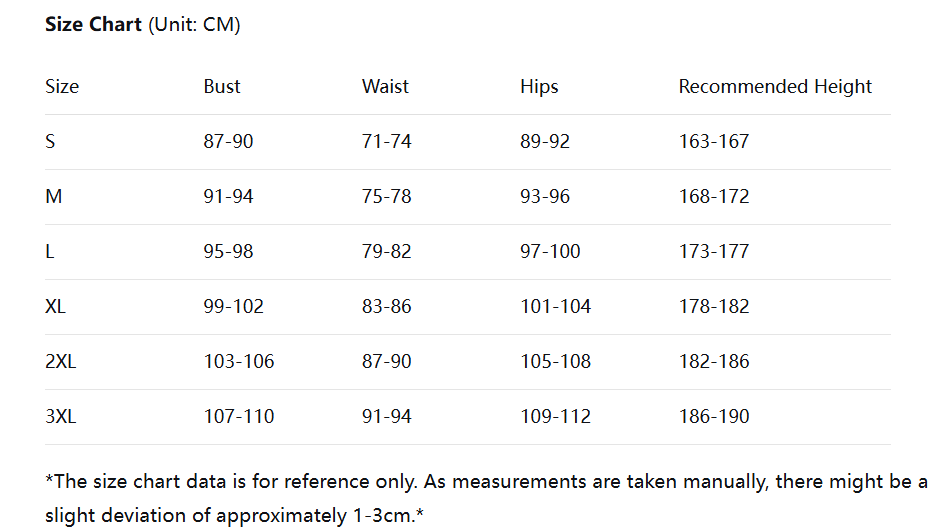
Task: Click recommended height 163-167 for size S
Action: (x=714, y=142)
